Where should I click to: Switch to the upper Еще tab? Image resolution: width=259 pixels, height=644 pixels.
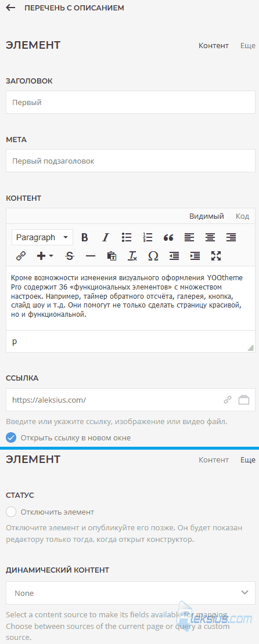point(248,46)
